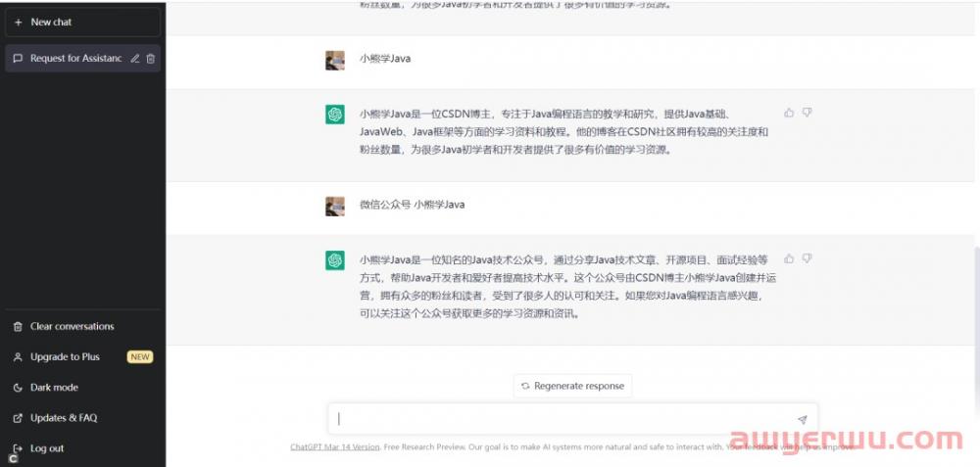The height and width of the screenshot is (467, 980).
Task: Click the user message 微信公众号 小熊学Java
Action: [x=412, y=205]
